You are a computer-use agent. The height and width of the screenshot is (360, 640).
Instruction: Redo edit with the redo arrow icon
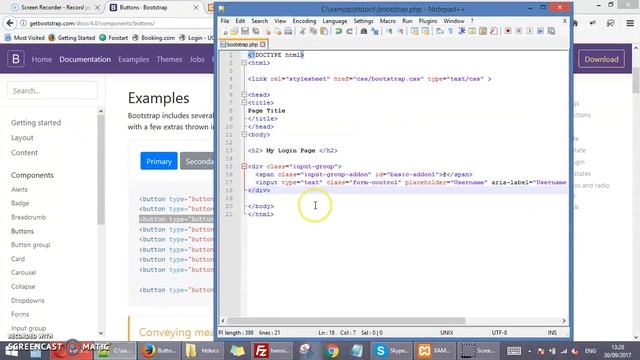[349, 31]
